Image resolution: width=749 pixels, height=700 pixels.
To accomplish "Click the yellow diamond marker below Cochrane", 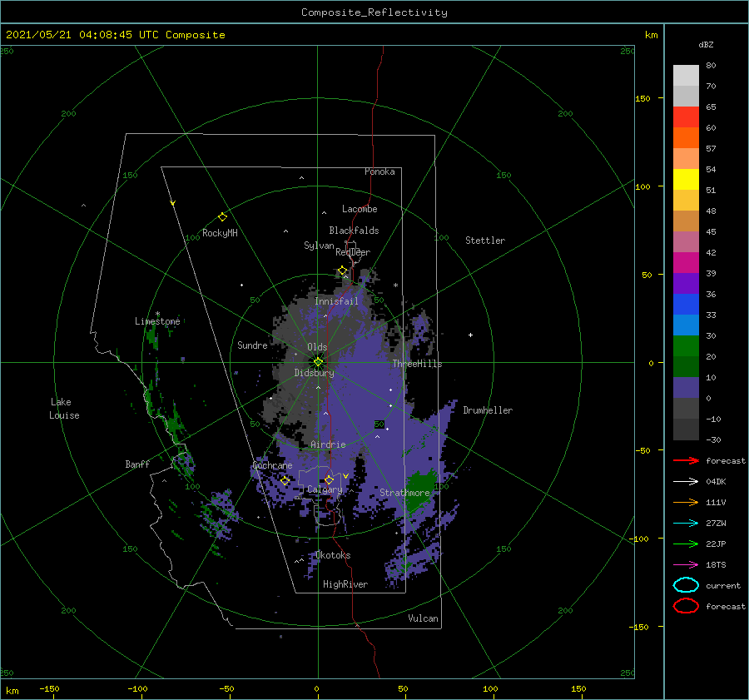I will click(x=285, y=480).
